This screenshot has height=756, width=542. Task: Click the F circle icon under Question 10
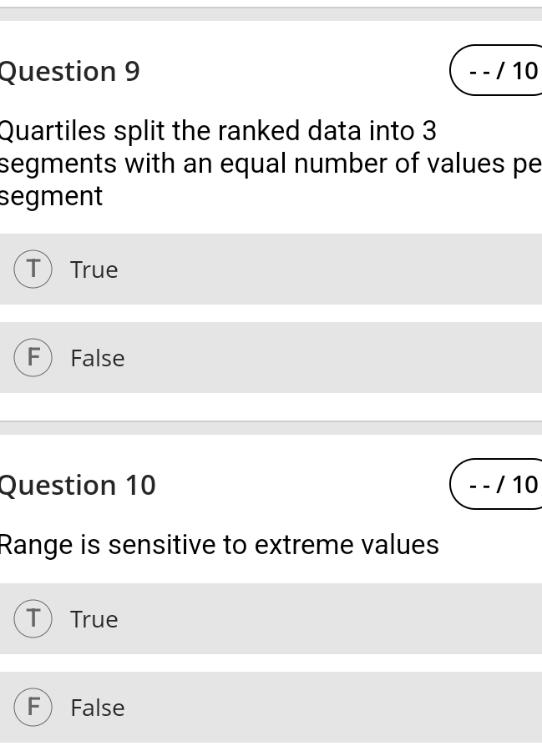point(33,708)
